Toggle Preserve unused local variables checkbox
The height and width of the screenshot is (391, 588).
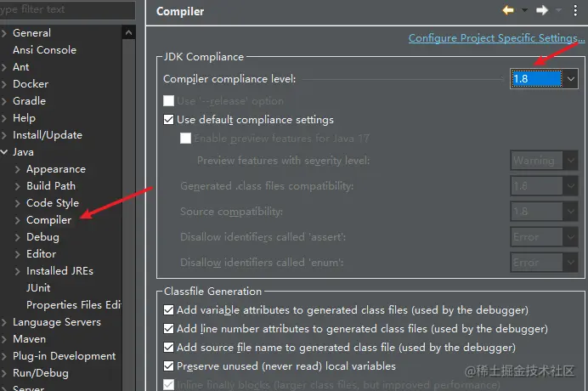(169, 365)
